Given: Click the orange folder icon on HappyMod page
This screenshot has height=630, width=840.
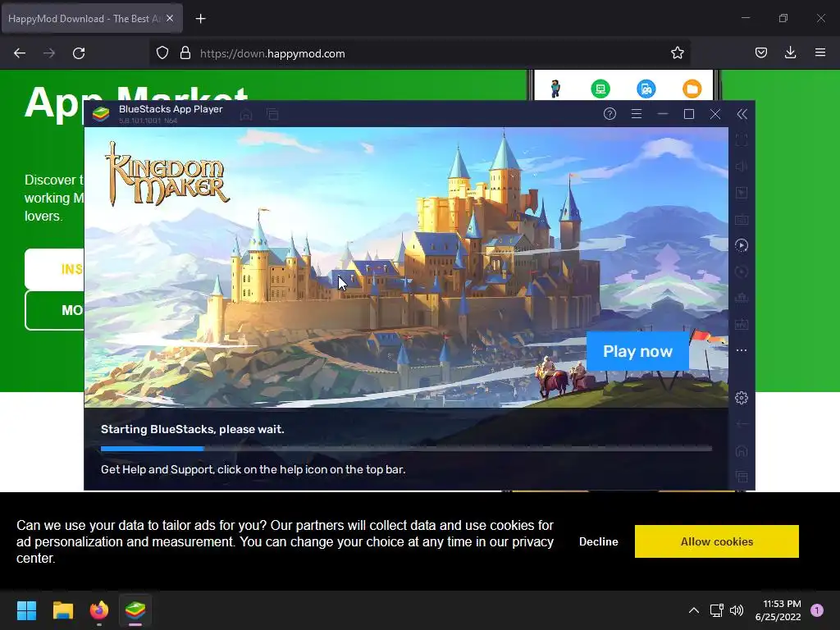Looking at the screenshot, I should pos(692,89).
